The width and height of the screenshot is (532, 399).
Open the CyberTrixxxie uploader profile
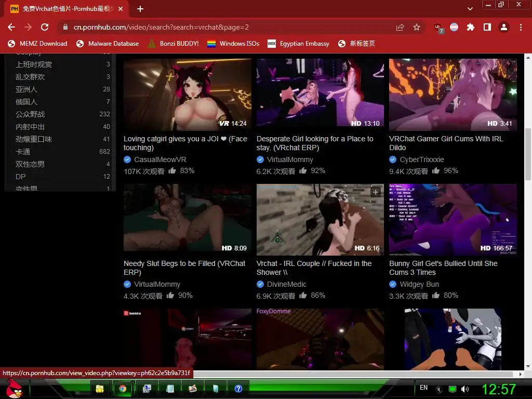pos(422,159)
